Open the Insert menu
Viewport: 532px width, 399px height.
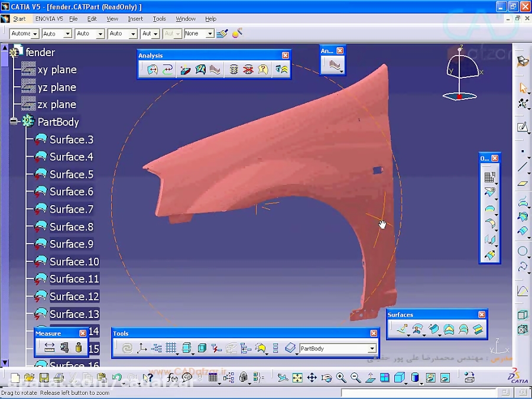point(135,18)
